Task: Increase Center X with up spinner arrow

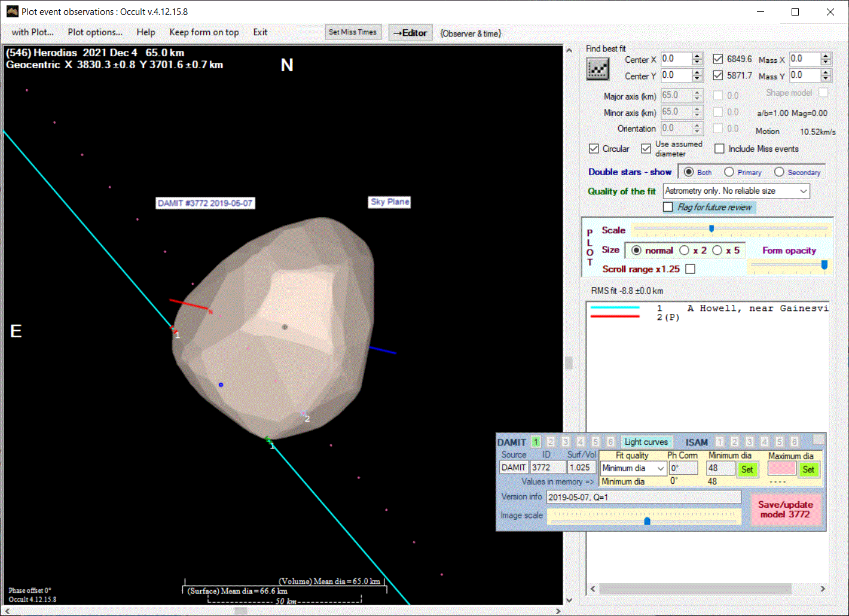Action: (x=697, y=56)
